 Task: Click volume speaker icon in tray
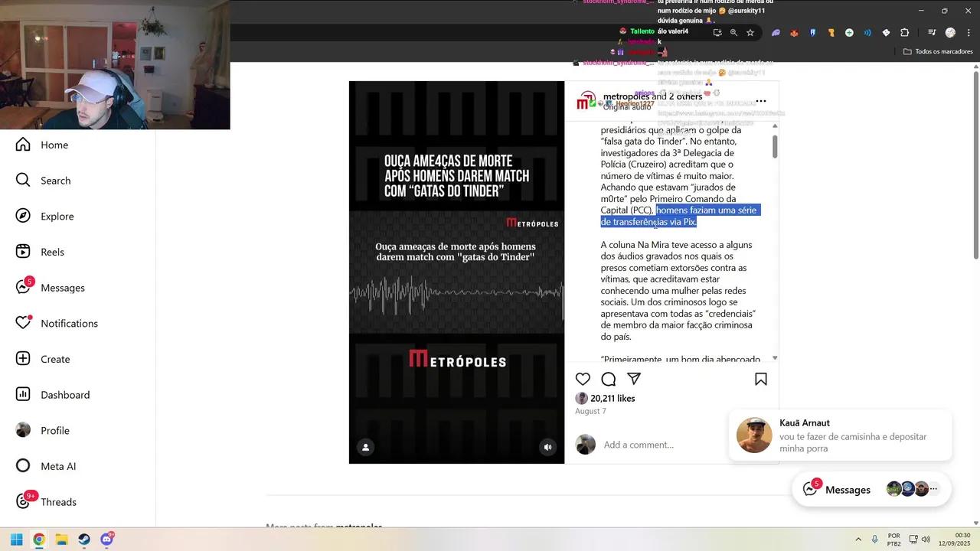926,540
